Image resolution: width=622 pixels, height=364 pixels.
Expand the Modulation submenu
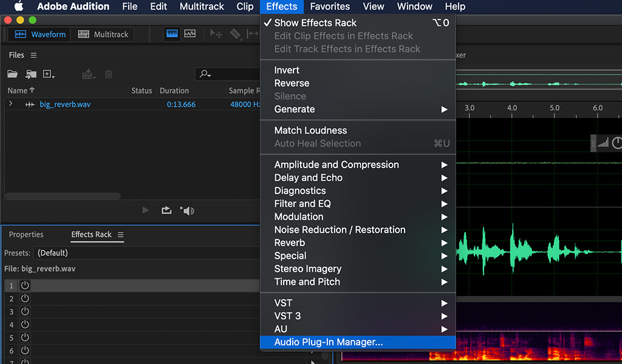click(357, 217)
